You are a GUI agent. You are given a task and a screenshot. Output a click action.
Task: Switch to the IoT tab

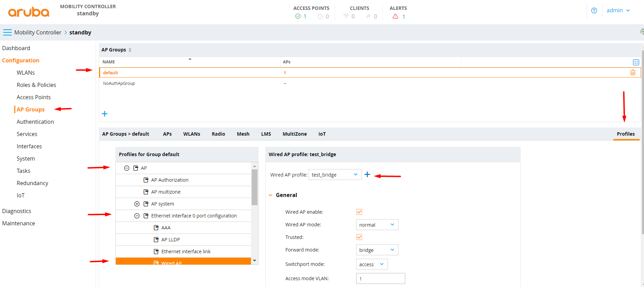point(322,134)
